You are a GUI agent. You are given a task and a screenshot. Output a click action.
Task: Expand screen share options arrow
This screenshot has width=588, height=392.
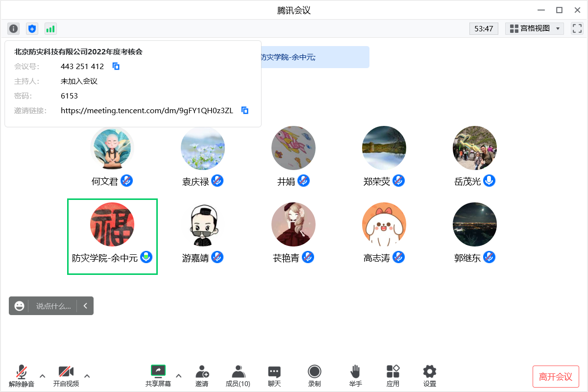coord(178,376)
